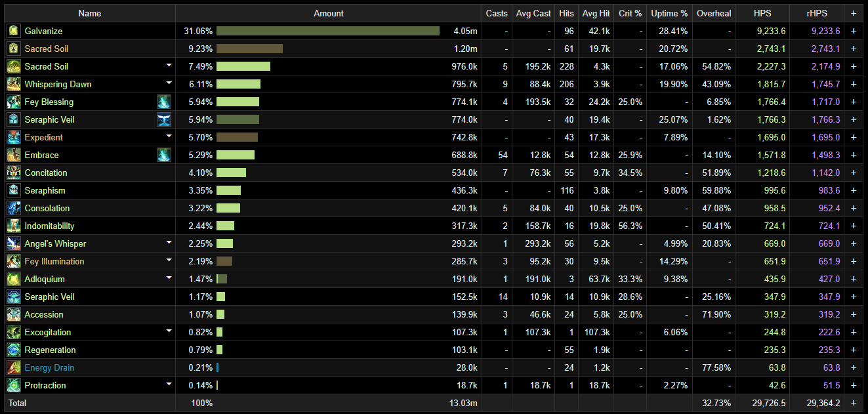Image resolution: width=868 pixels, height=414 pixels.
Task: Sort by the rHPS column header
Action: (x=817, y=13)
